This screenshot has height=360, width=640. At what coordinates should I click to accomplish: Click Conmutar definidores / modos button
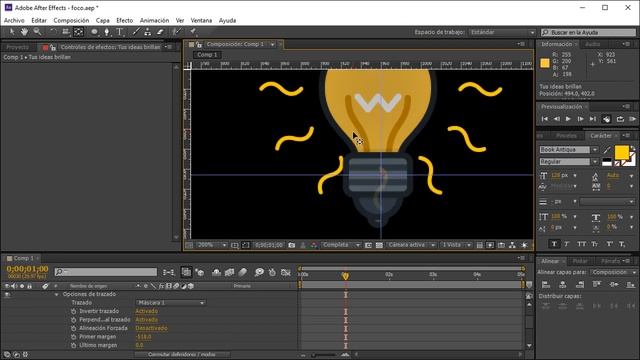[x=182, y=355]
